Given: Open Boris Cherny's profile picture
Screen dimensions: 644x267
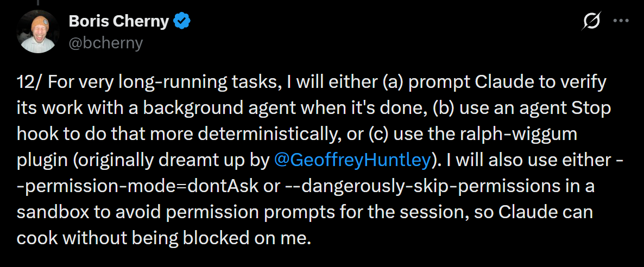Looking at the screenshot, I should tap(37, 31).
